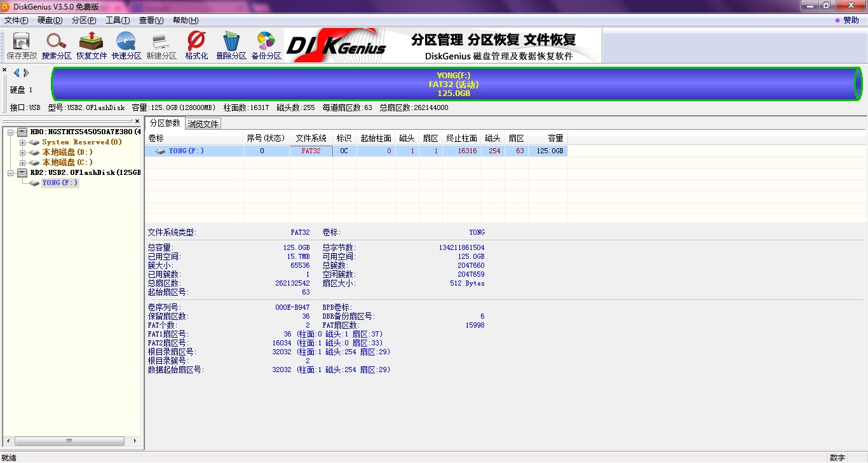
Task: Expand the 本地磁盘(D:) tree node
Action: click(x=23, y=153)
